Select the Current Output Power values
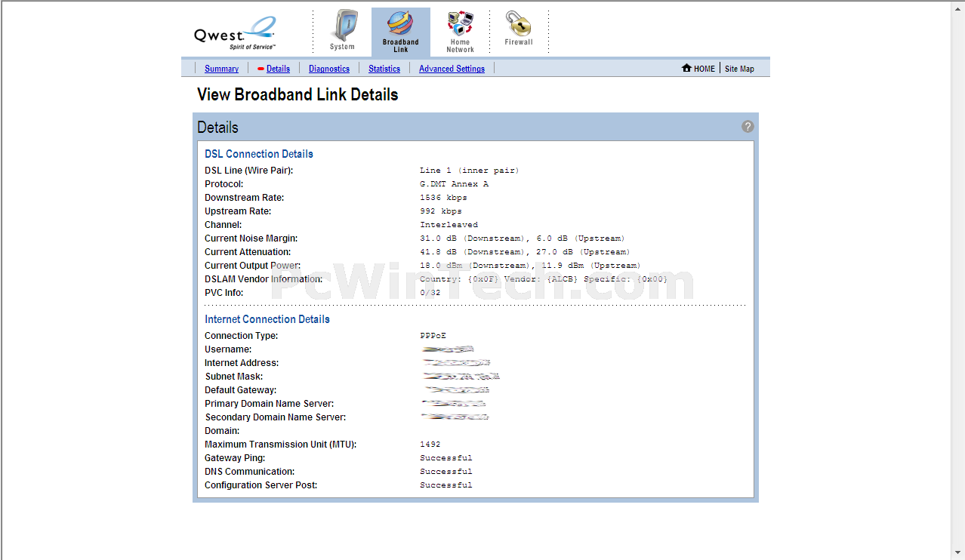The height and width of the screenshot is (560, 965). click(x=530, y=266)
